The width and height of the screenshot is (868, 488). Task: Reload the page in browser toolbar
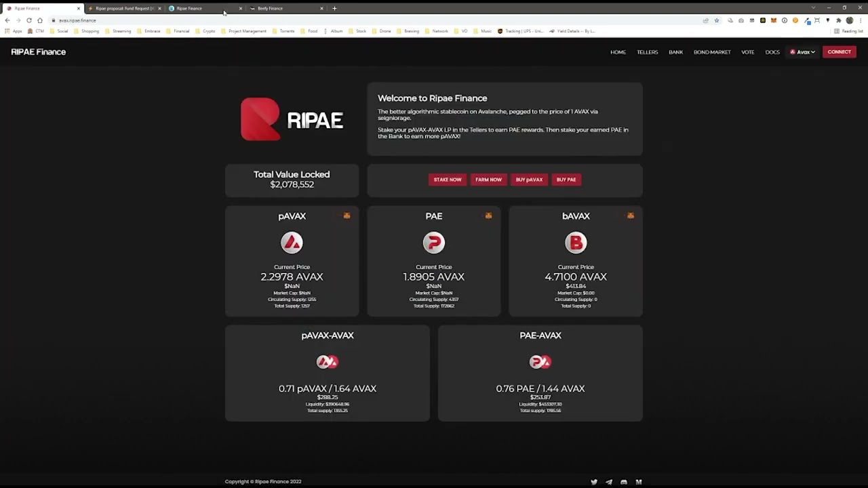pyautogui.click(x=28, y=20)
